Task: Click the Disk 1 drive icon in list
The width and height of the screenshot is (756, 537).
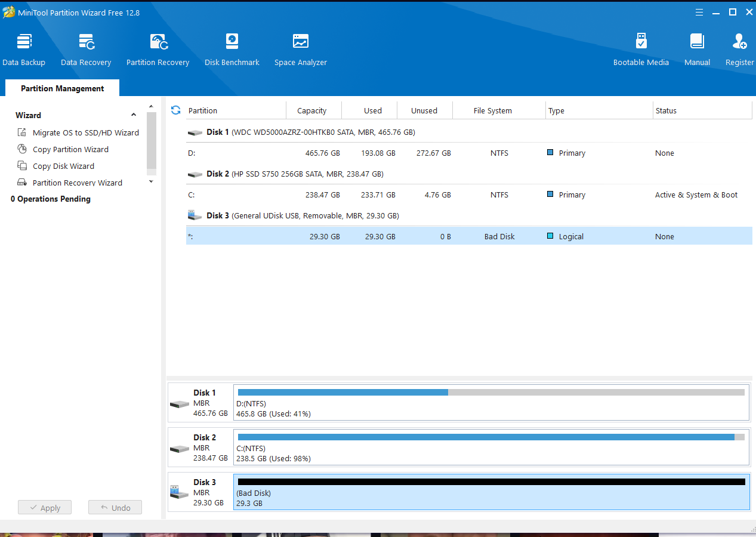Action: (x=195, y=132)
